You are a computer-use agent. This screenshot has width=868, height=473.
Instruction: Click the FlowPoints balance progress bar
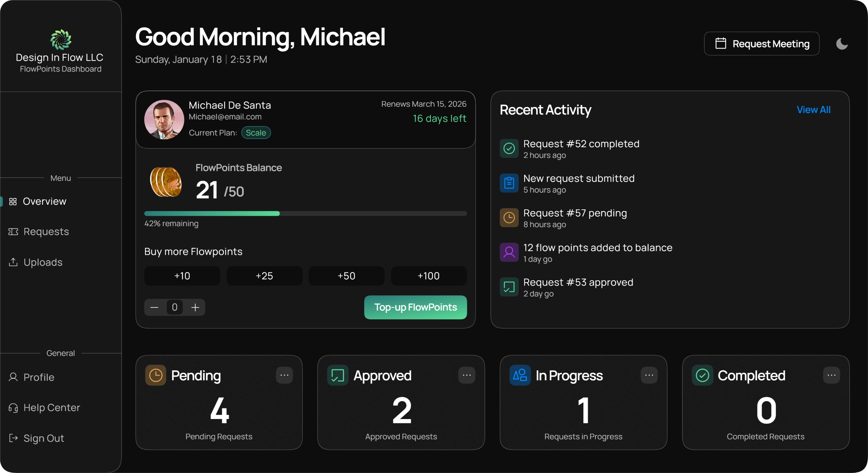[305, 214]
